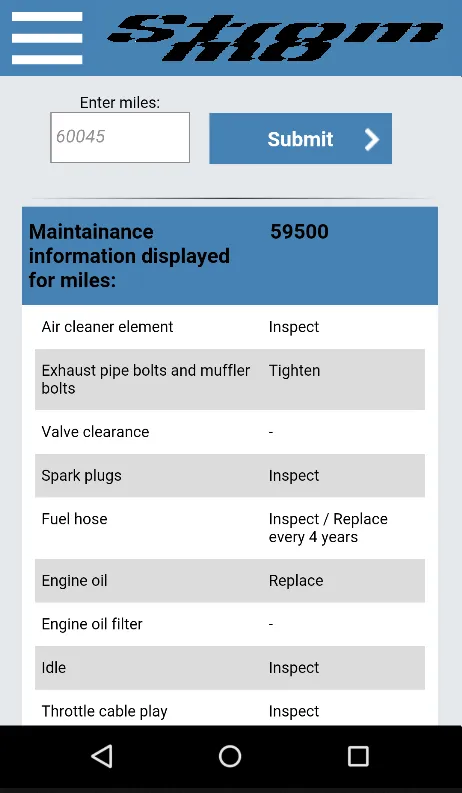Image resolution: width=462 pixels, height=793 pixels.
Task: Tap the Idle row
Action: [230, 668]
